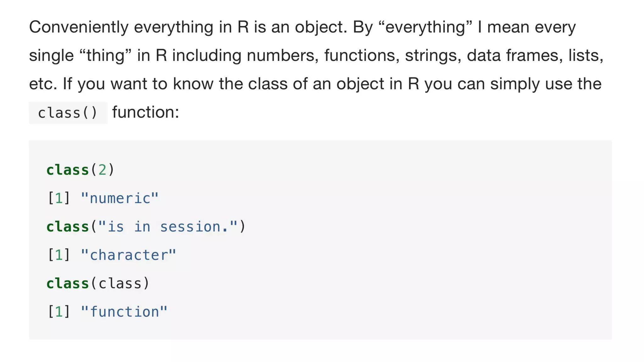This screenshot has width=644, height=362.
Task: Click the word "strings," in the paragraph
Action: pyautogui.click(x=433, y=56)
